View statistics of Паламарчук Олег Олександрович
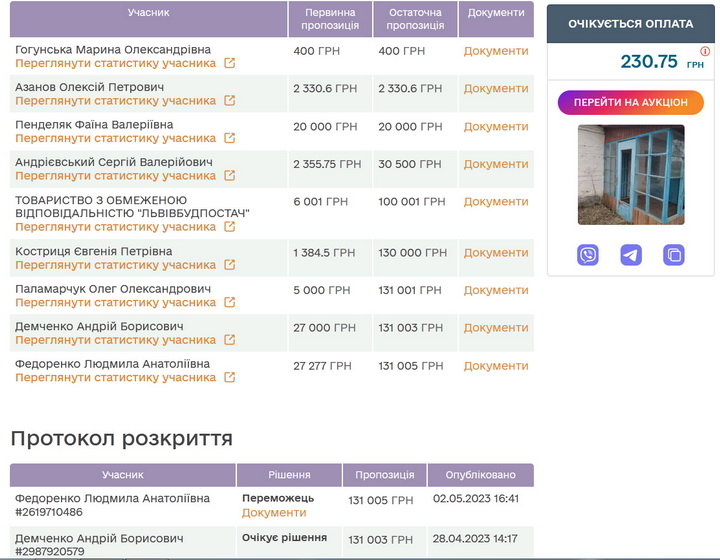This screenshot has width=720, height=560. (x=115, y=303)
